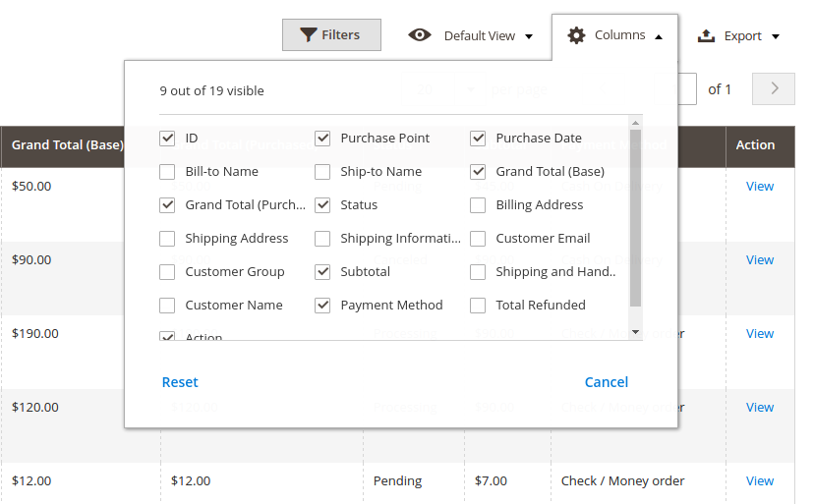The image size is (813, 504).
Task: Open the Export dropdown arrow
Action: 776,36
